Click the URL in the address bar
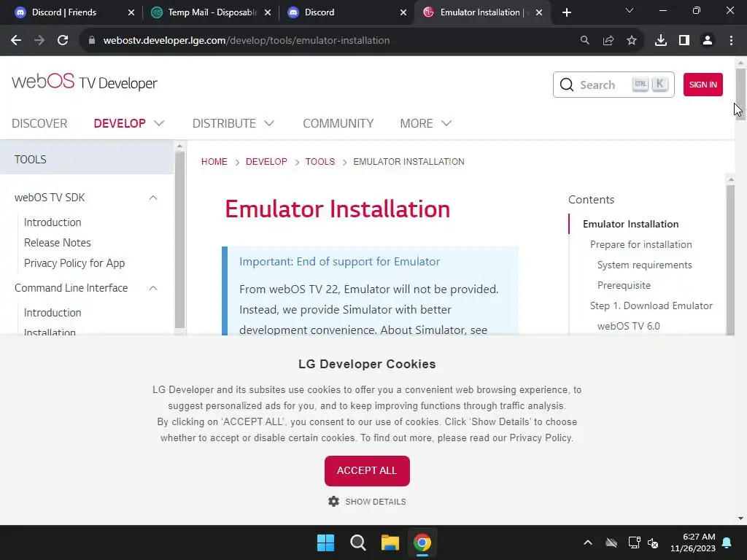The height and width of the screenshot is (560, 747). tap(247, 41)
